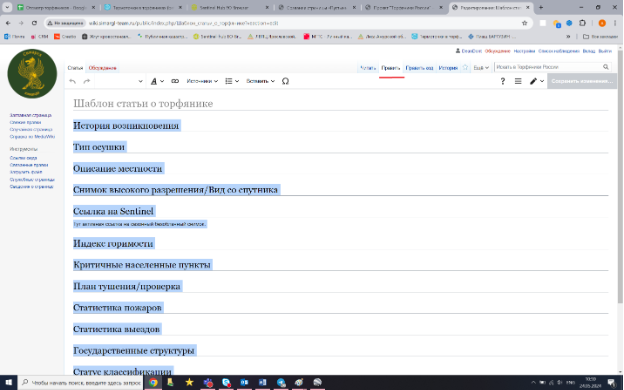Click heading Индекс горимости
The width and height of the screenshot is (624, 390).
(113, 243)
